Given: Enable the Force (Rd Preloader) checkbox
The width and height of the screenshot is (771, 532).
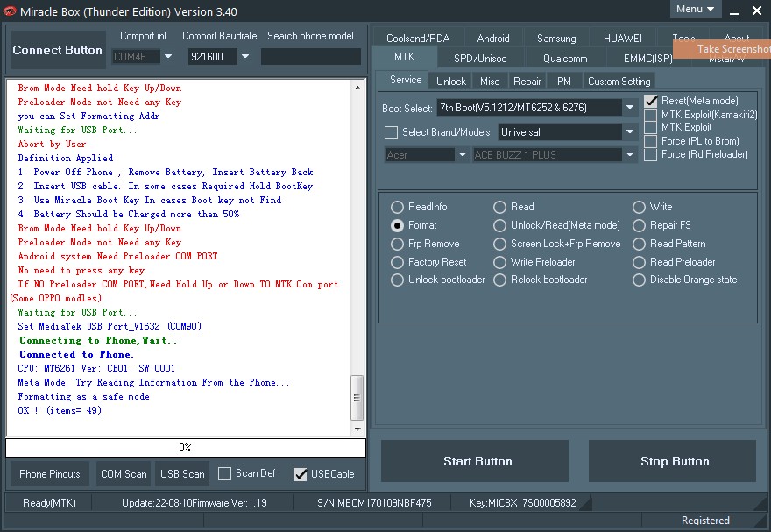Looking at the screenshot, I should click(650, 155).
